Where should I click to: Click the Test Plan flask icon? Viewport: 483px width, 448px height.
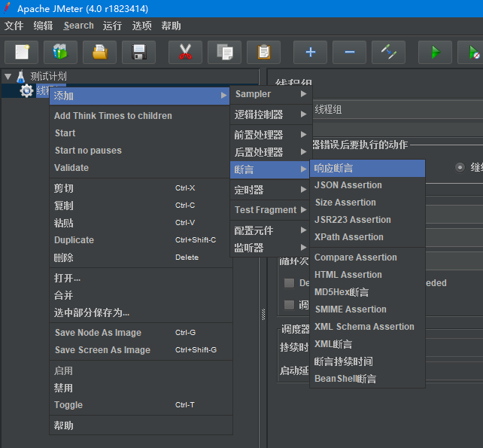20,76
